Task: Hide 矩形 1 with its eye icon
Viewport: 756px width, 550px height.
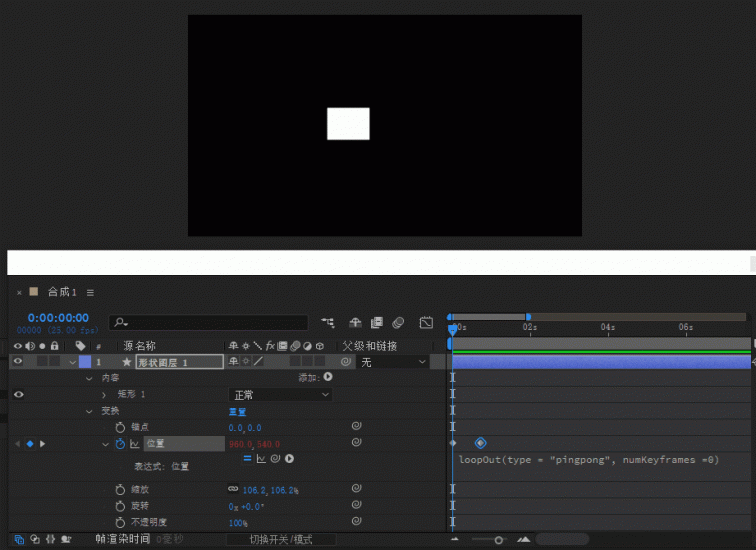Action: pyautogui.click(x=19, y=394)
